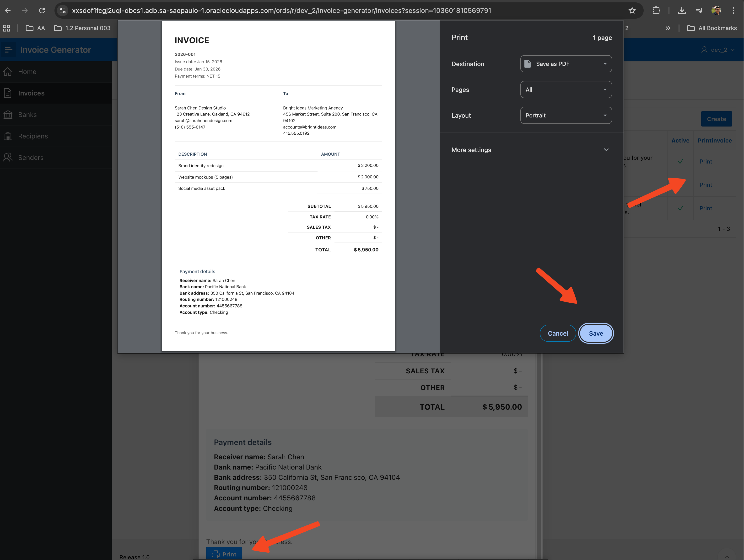This screenshot has height=560, width=744.
Task: Open the Destination dropdown showing Save as PDF
Action: pyautogui.click(x=566, y=63)
